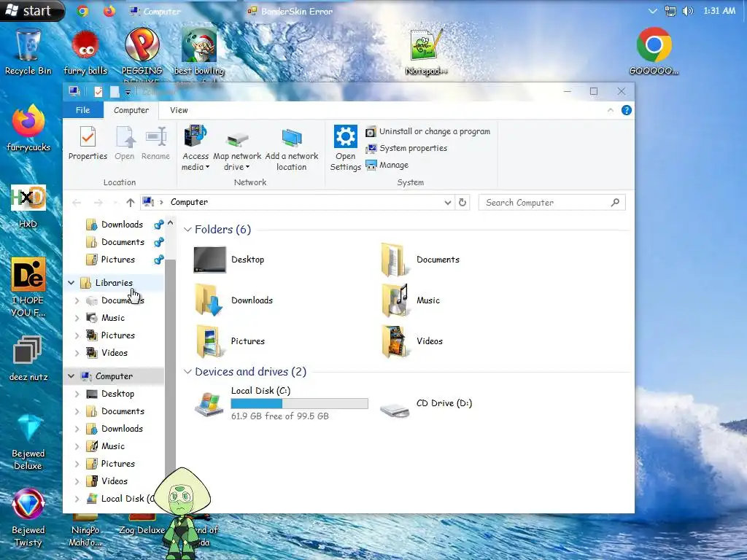Select the Pictures folder in Folders
747x560 pixels.
click(230, 341)
